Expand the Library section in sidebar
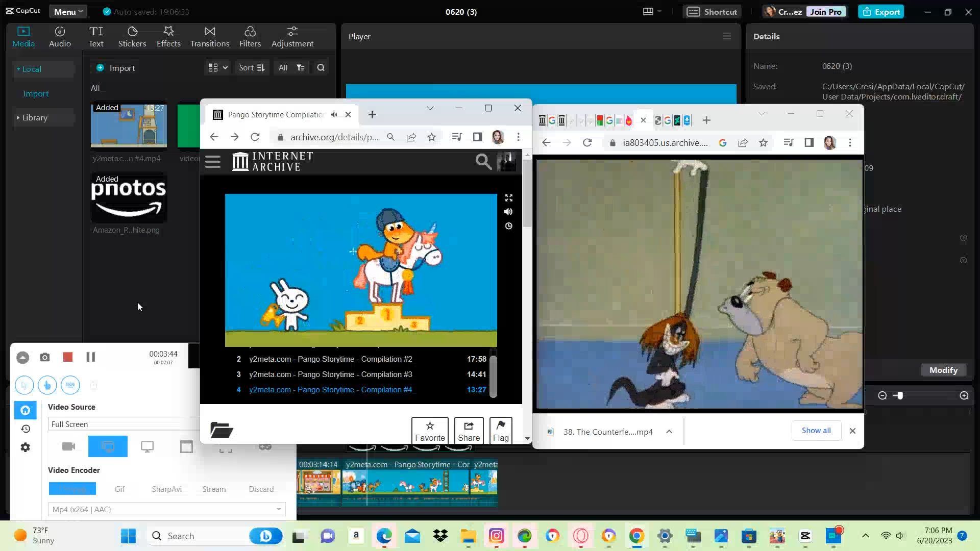This screenshot has width=980, height=551. (43, 117)
